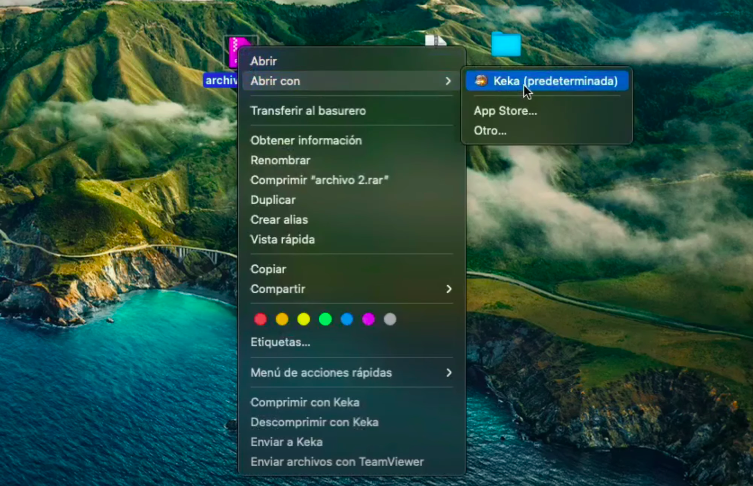
Task: Apply the yellow color tag
Action: click(x=304, y=319)
